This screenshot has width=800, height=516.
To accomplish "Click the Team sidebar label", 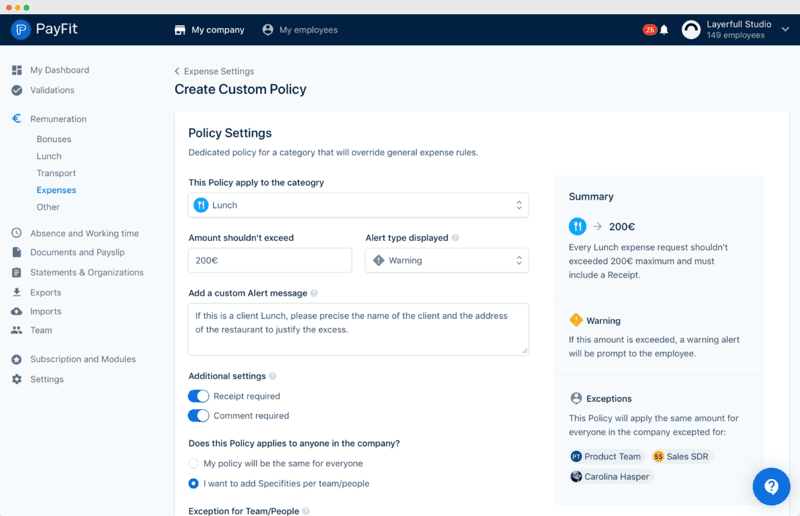I will 41,330.
